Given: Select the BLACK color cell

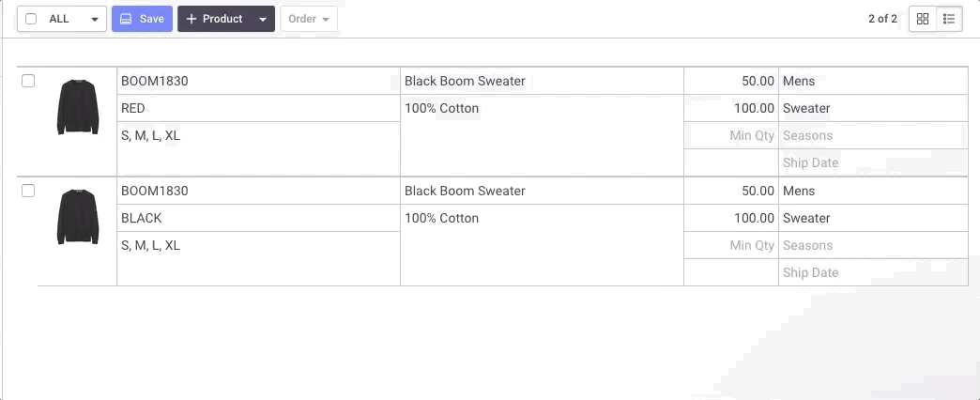Looking at the screenshot, I should click(x=259, y=218).
